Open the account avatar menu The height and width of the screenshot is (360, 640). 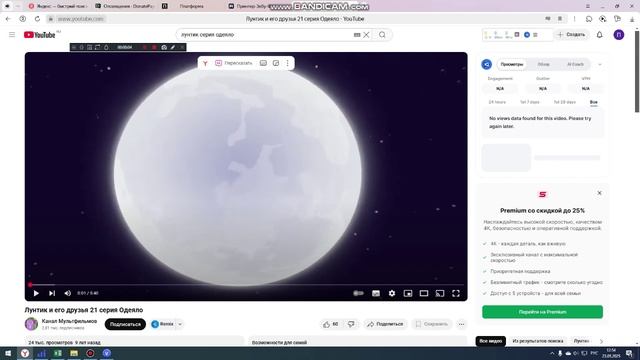(x=619, y=35)
